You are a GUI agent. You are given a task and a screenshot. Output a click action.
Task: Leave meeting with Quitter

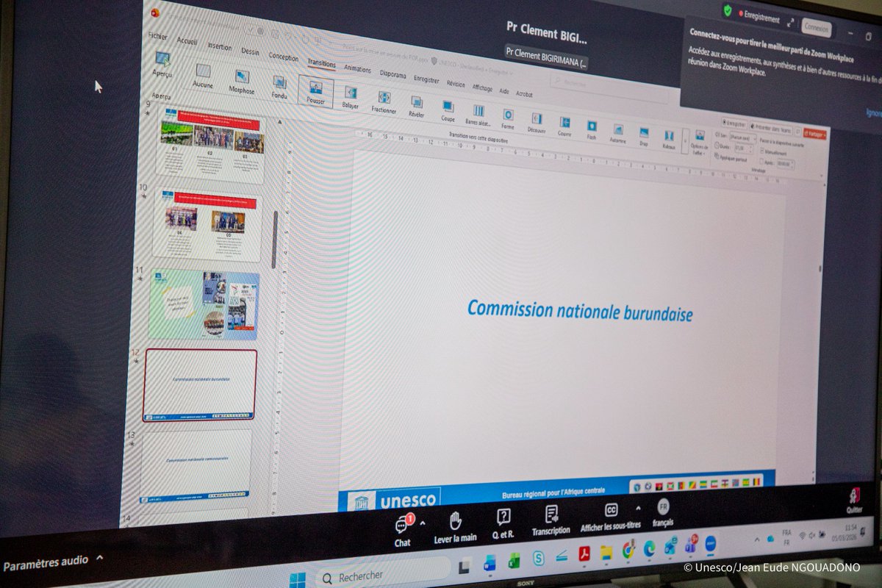(854, 501)
